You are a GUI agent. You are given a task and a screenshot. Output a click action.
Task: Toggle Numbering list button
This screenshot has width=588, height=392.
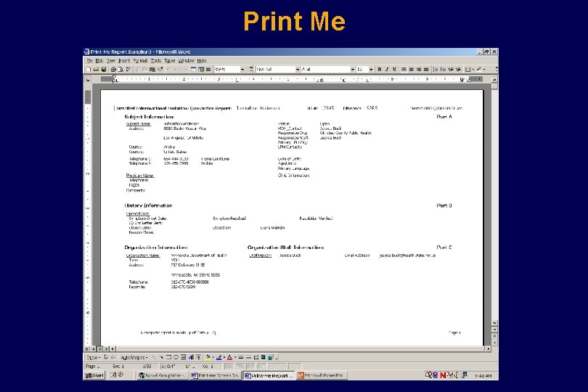[x=436, y=70]
